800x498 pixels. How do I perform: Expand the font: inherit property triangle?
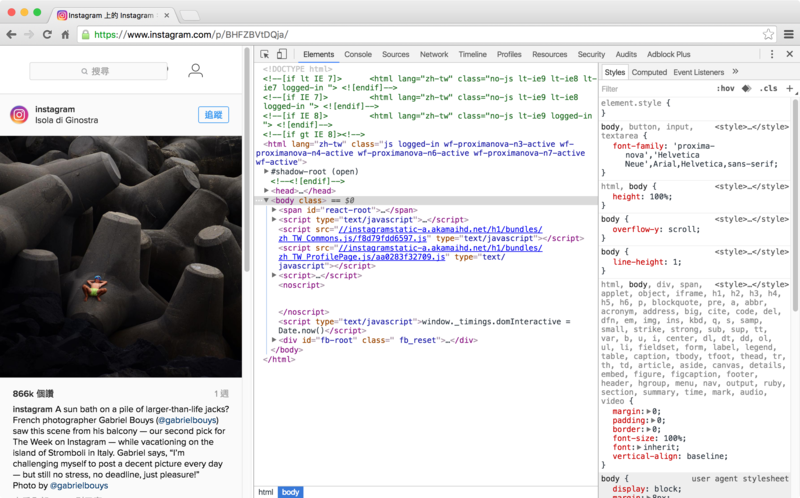coord(640,447)
